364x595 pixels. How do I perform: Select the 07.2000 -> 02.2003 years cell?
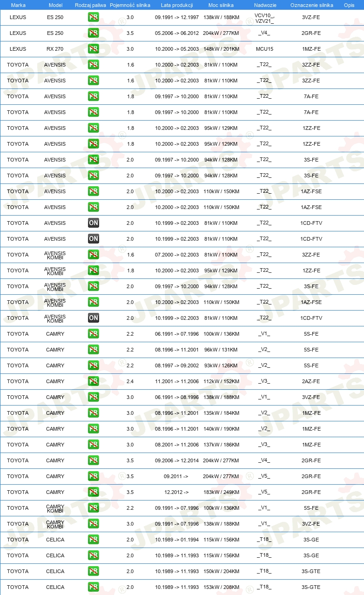point(177,255)
